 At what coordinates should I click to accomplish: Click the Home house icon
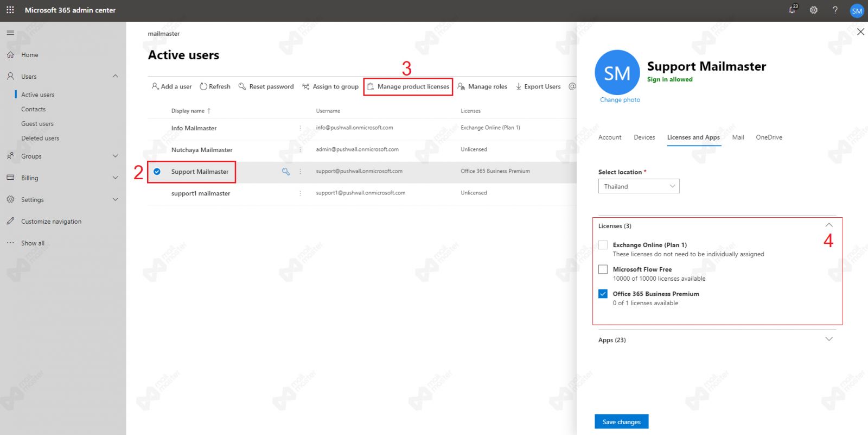[10, 54]
